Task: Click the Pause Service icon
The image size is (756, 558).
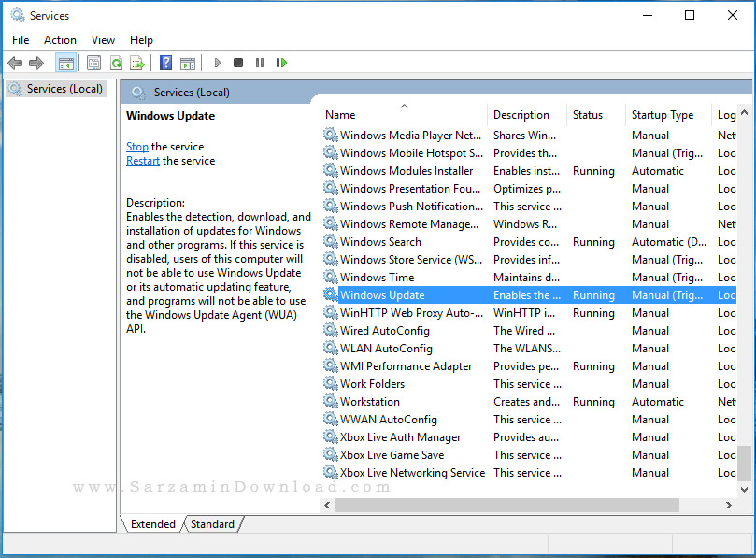Action: (x=260, y=63)
